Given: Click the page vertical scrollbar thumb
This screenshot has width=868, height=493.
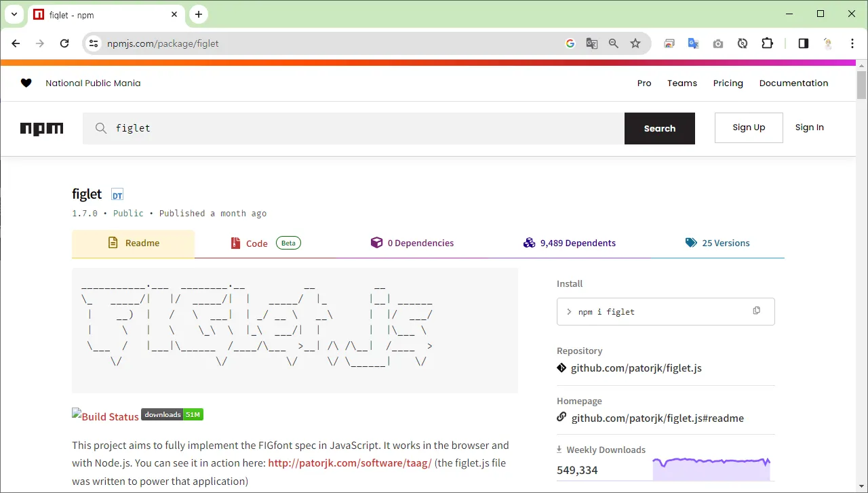Looking at the screenshot, I should coord(862,85).
